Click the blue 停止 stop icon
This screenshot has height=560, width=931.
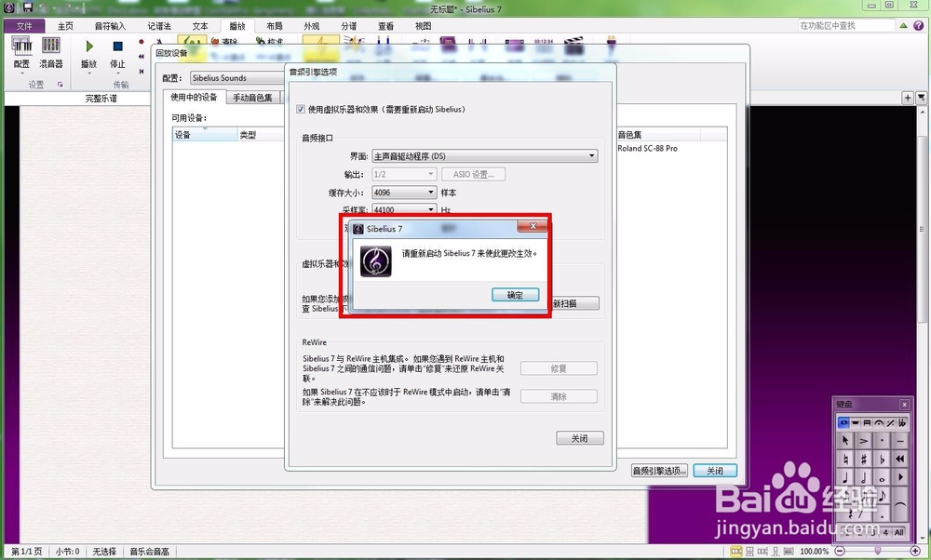coord(117,47)
